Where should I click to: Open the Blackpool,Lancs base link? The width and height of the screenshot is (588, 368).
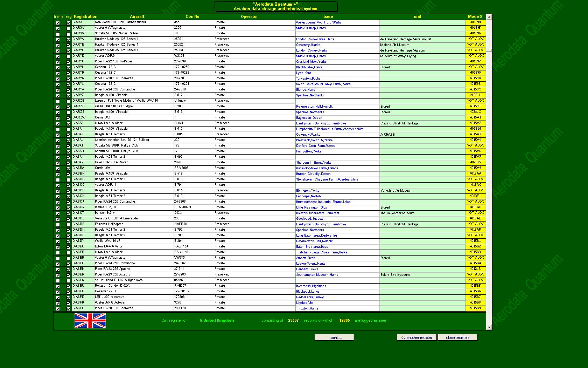pyautogui.click(x=308, y=292)
